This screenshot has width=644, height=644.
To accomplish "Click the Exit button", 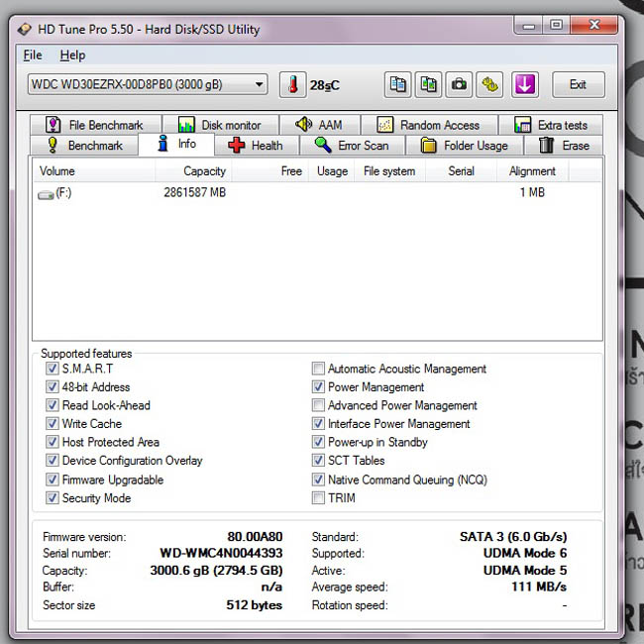I will [579, 84].
